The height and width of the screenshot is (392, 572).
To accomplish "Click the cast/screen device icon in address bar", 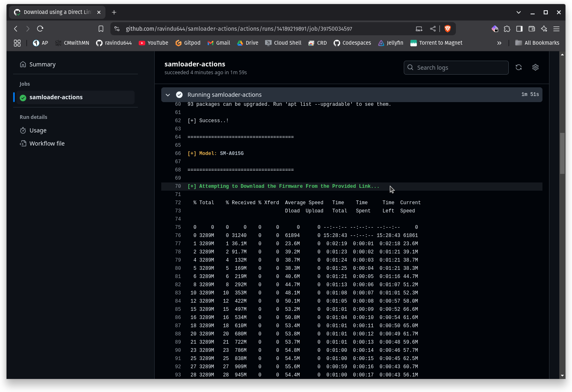I will tap(419, 29).
